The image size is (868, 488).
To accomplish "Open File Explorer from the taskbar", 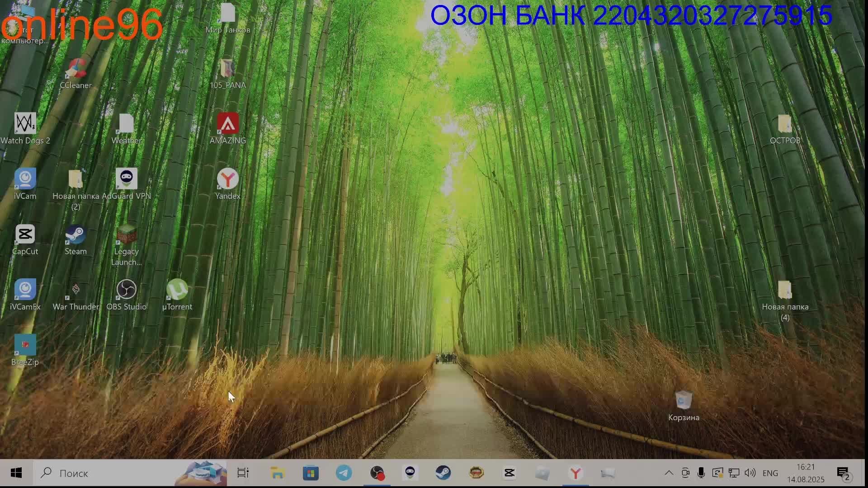I will [277, 473].
